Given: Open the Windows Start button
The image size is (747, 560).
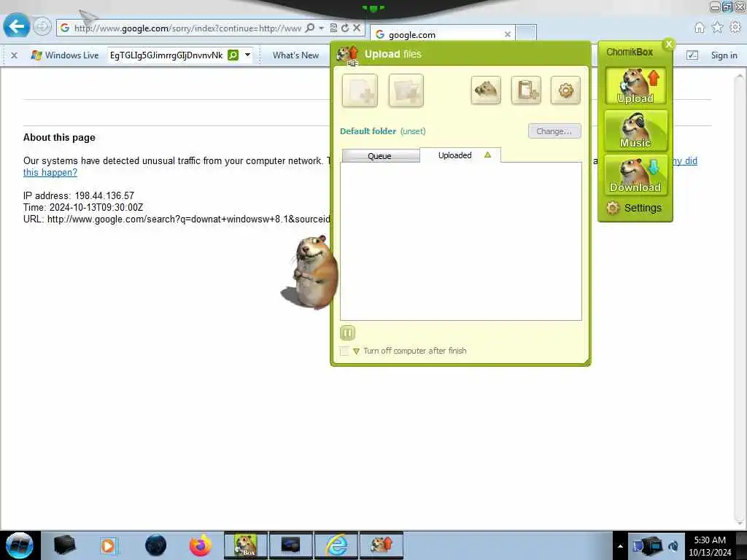Looking at the screenshot, I should pyautogui.click(x=20, y=545).
